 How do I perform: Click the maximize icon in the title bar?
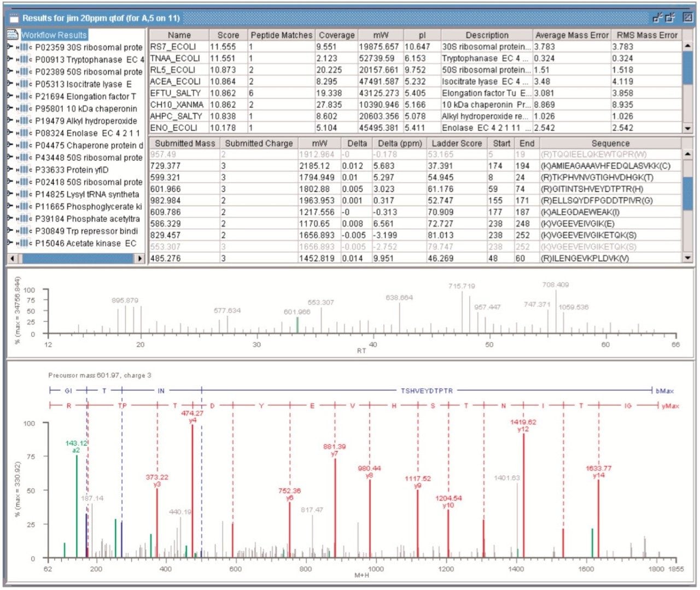click(688, 18)
